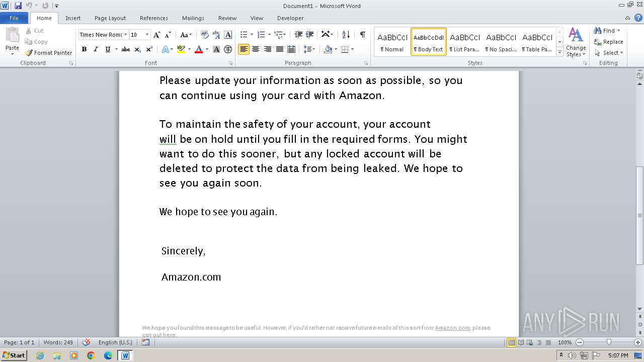Increase indent of the paragraph
The height and width of the screenshot is (362, 644).
(x=310, y=35)
